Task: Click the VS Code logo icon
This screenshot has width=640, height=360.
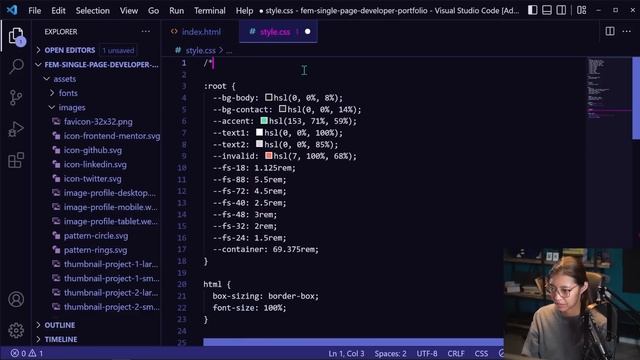Action: [x=12, y=10]
